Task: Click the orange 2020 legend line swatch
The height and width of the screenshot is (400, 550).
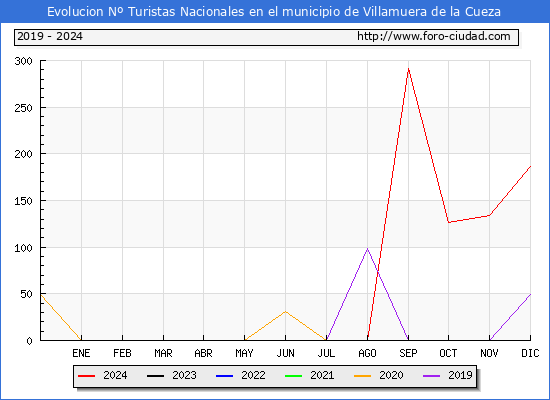Action: tap(362, 376)
